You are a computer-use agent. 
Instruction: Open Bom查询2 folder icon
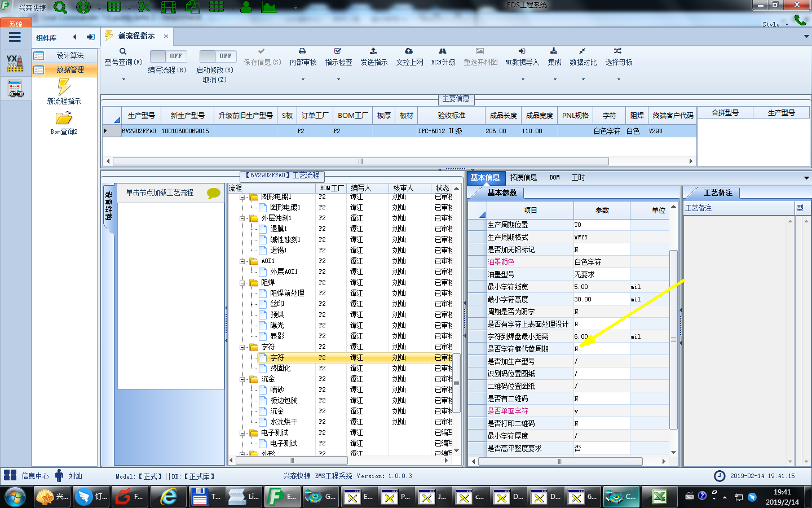(64, 119)
